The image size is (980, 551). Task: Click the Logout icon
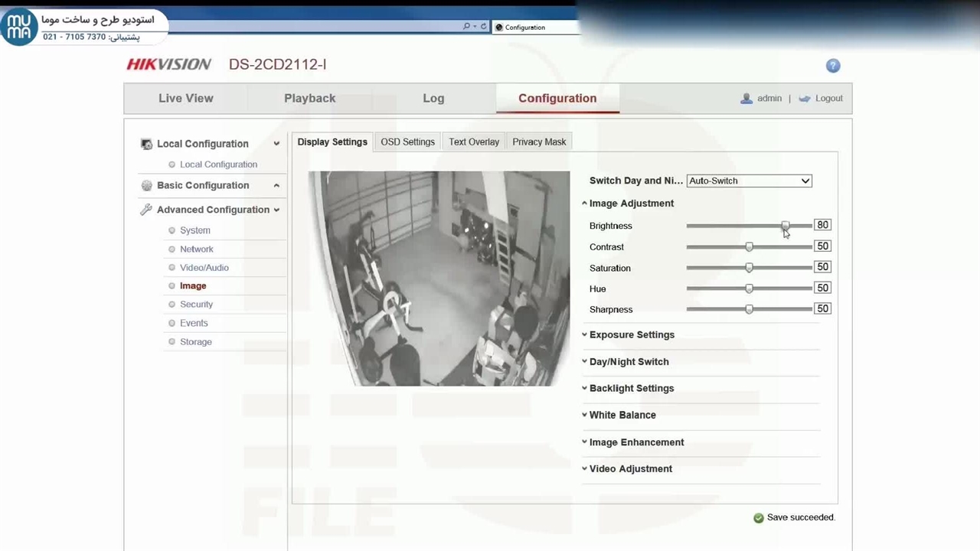[805, 99]
